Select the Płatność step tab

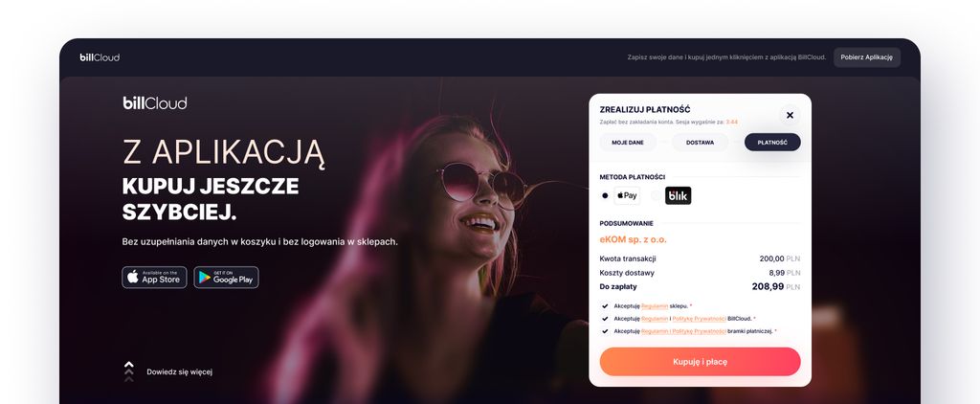[x=772, y=142]
